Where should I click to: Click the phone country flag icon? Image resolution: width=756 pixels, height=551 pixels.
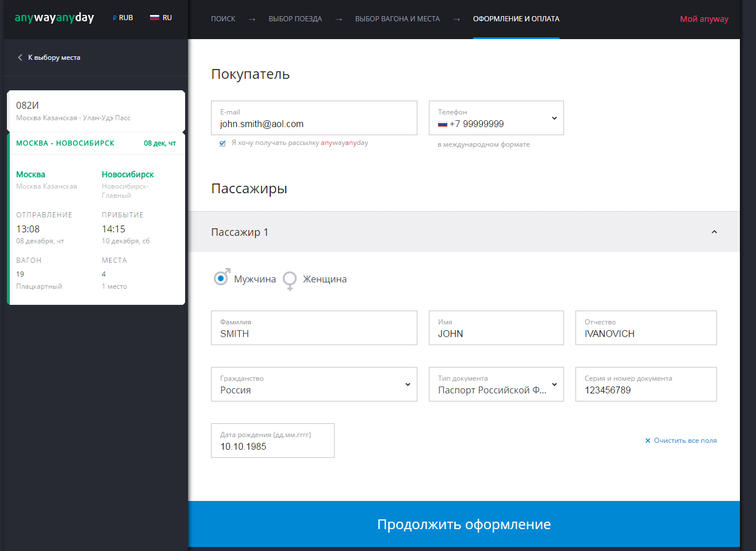[443, 124]
